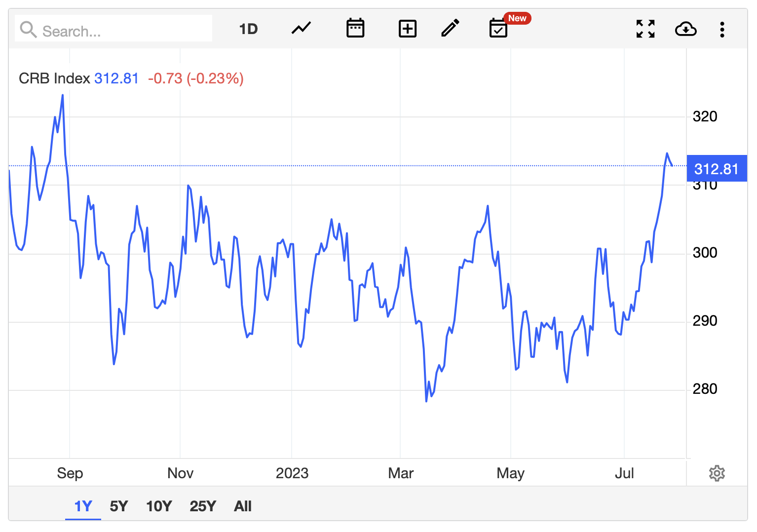The height and width of the screenshot is (532, 757).
Task: Click the -0.73 (-0.23%) change value
Action: (x=196, y=78)
